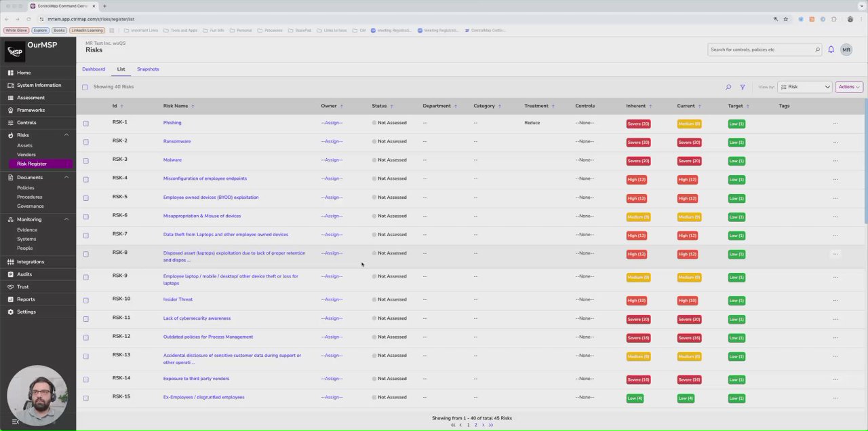Check the RSK-10 Insider Threat checkbox
868x431 pixels.
point(85,300)
